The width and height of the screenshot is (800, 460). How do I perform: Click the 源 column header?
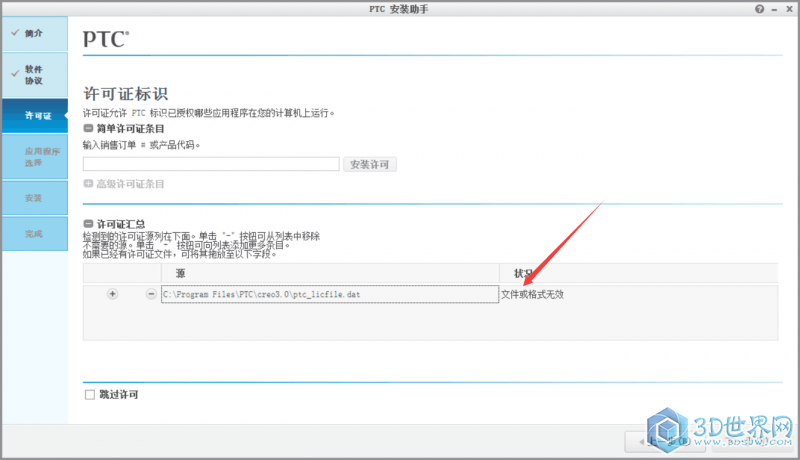tap(330, 273)
